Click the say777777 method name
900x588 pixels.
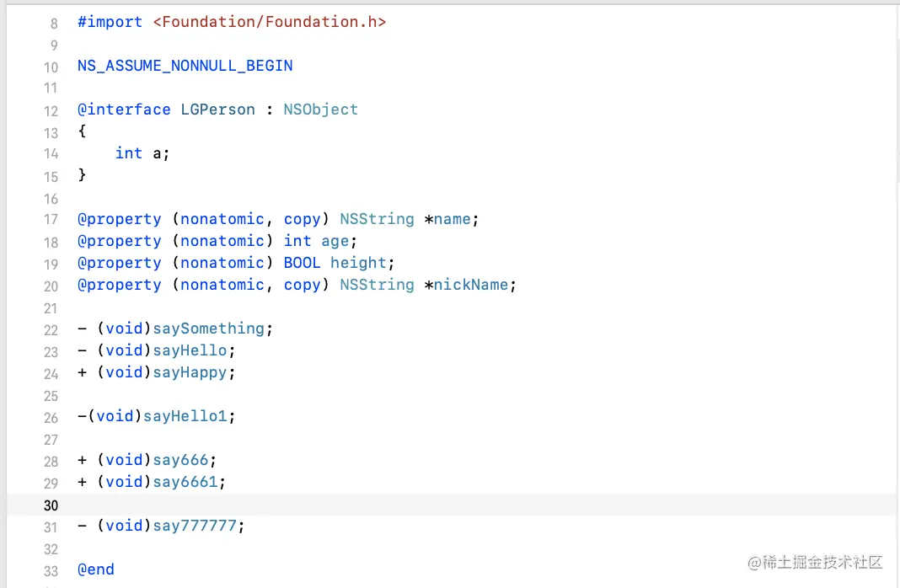[195, 525]
